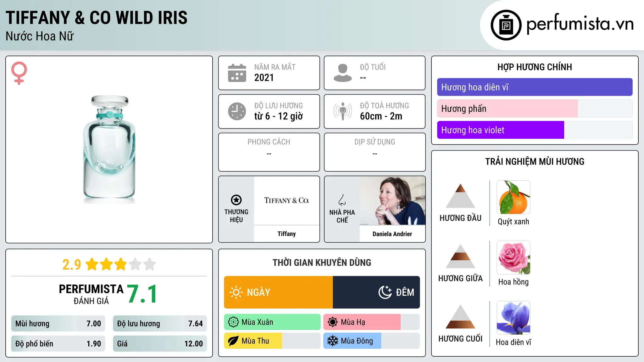Click the five-star rating row
Image resolution: width=644 pixels, height=362 pixels.
click(121, 264)
